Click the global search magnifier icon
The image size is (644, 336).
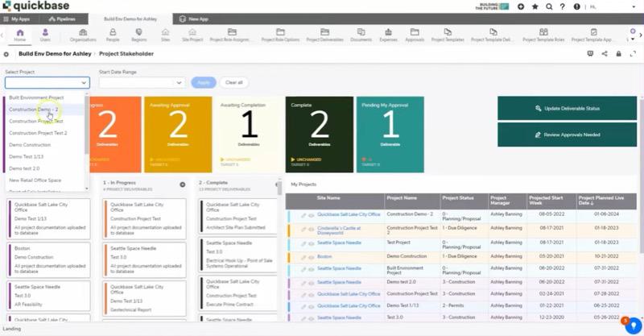click(549, 6)
